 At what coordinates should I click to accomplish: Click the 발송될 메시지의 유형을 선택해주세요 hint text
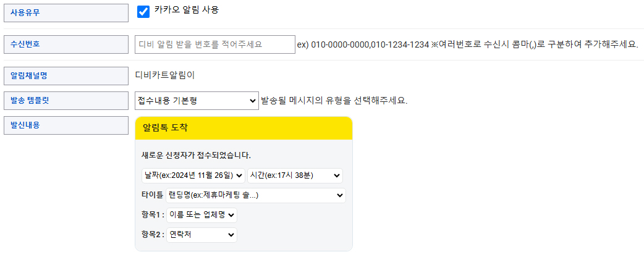[334, 100]
